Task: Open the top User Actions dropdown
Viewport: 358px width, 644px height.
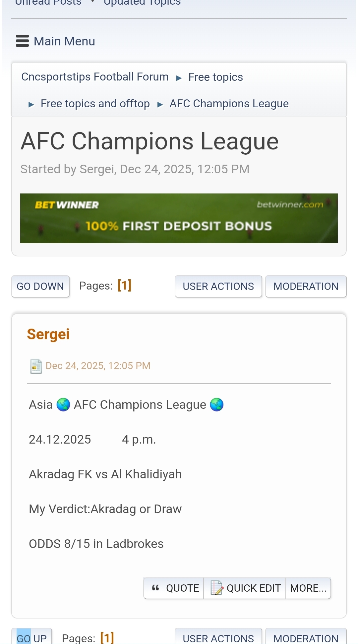Action: click(218, 286)
